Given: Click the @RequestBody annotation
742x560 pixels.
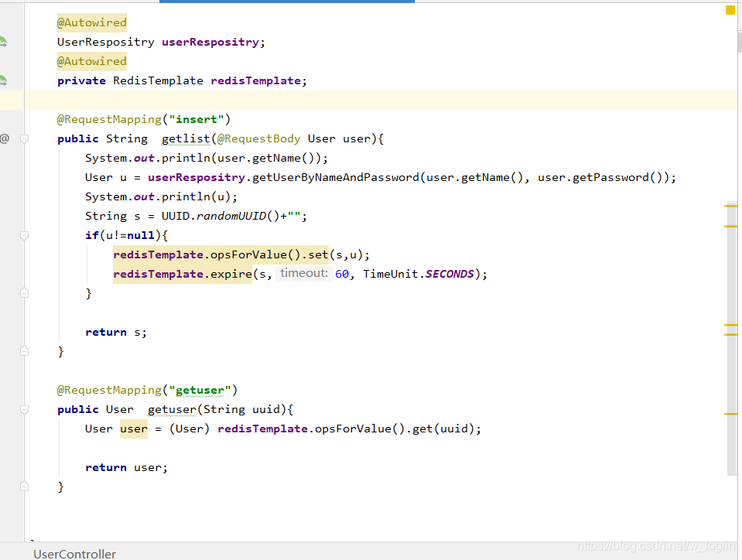Looking at the screenshot, I should [259, 138].
